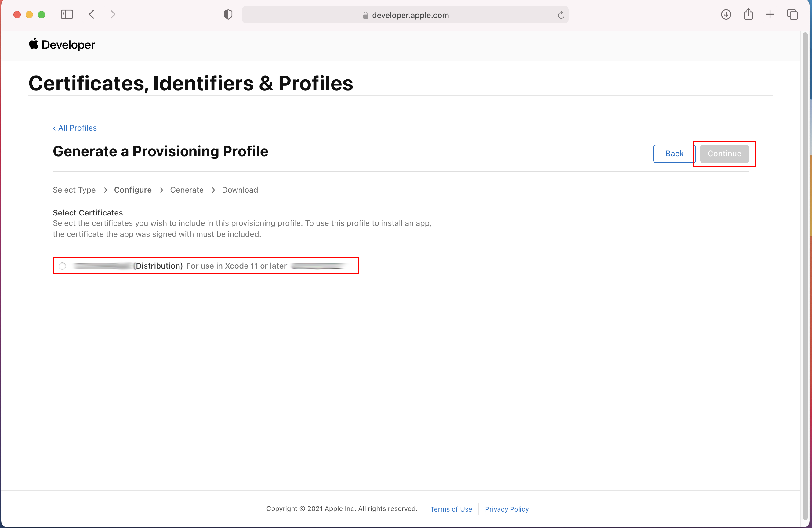The width and height of the screenshot is (812, 528).
Task: Click 'For use in Xcode 11 or later' text
Action: 237,266
